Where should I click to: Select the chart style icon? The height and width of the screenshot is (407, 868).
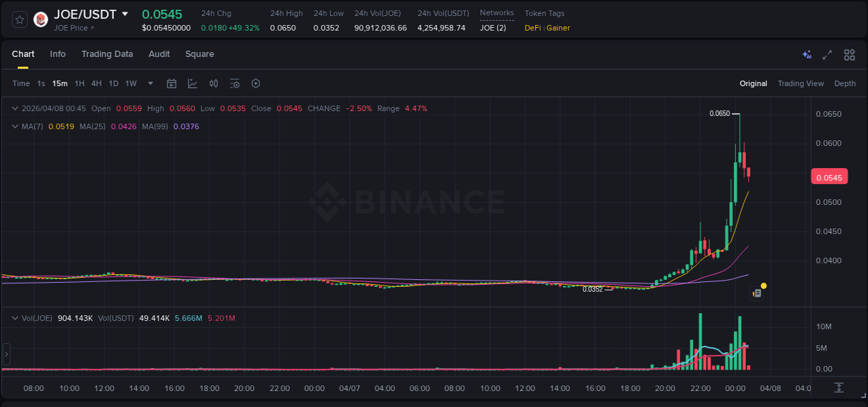(192, 83)
